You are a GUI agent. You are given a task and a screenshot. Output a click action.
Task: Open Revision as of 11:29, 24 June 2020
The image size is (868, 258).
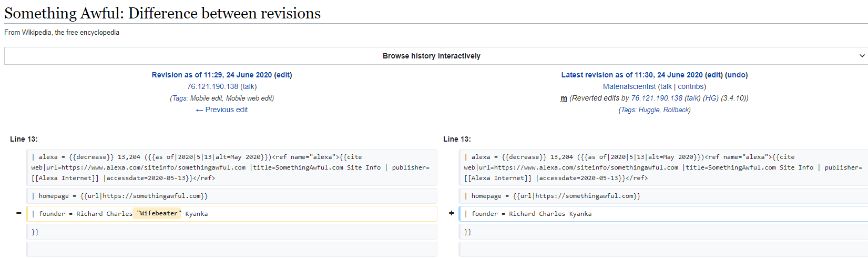[x=212, y=75]
